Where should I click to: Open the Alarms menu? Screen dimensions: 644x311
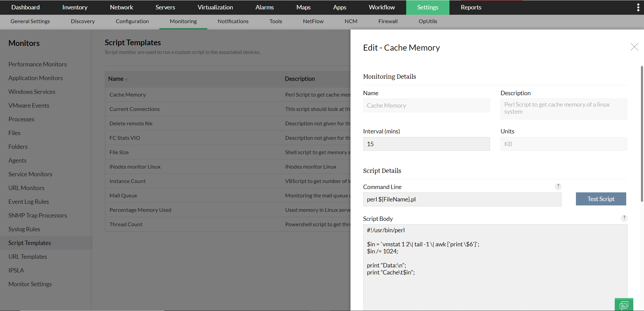264,7
